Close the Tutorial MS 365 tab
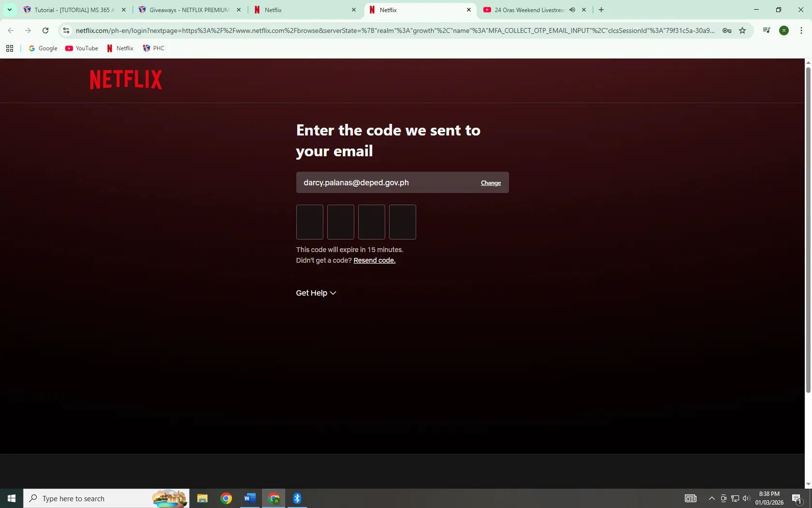The height and width of the screenshot is (508, 812). [124, 10]
